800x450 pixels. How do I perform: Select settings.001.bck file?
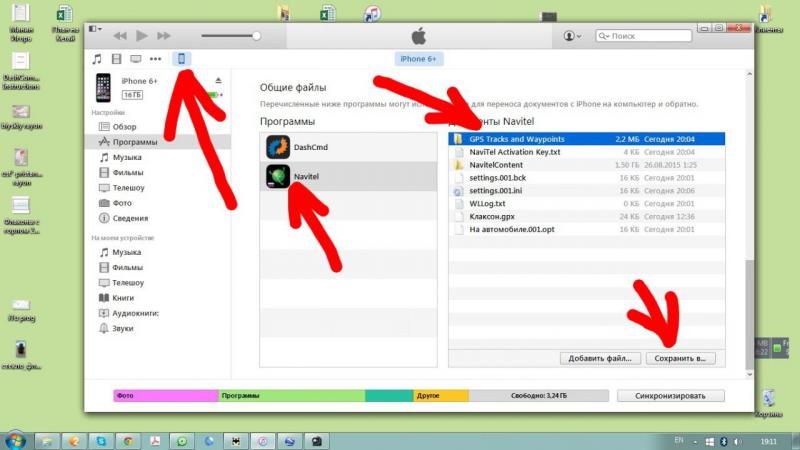coord(587,178)
